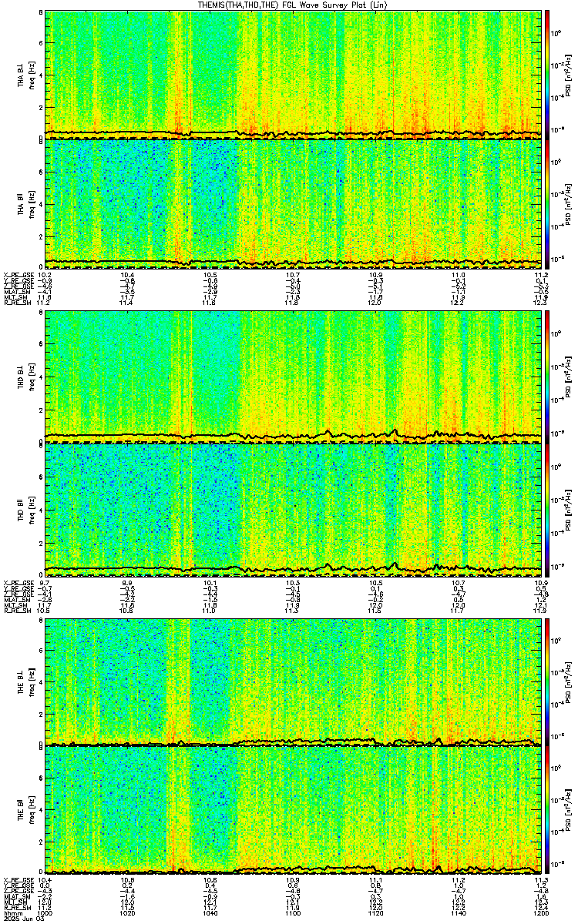Click the 1040 time tick label
Image resolution: width=578 pixels, height=924 pixels.
pyautogui.click(x=210, y=913)
